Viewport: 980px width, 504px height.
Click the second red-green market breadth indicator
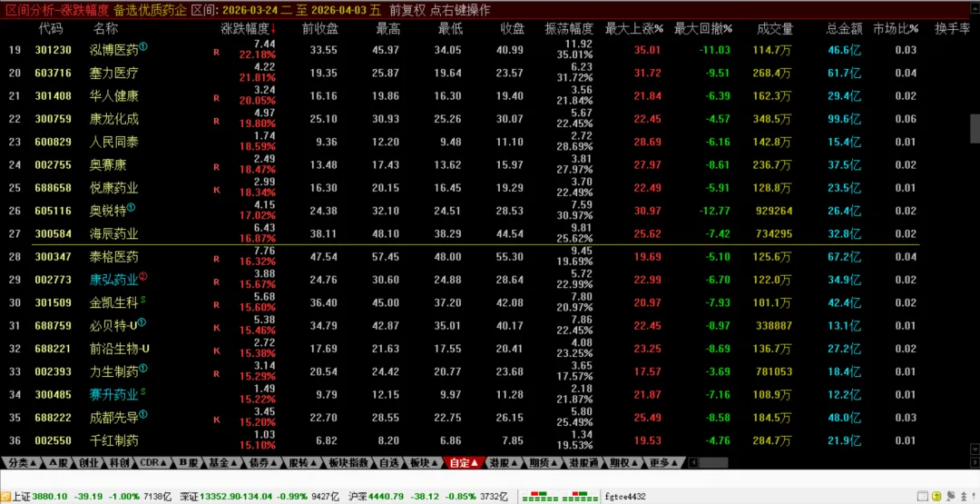click(580, 497)
